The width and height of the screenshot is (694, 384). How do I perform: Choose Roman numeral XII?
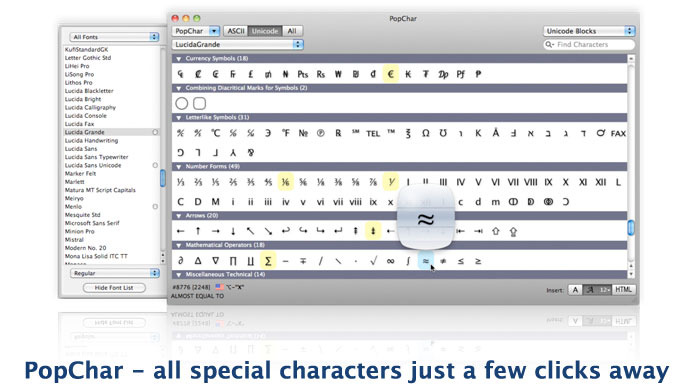(600, 182)
